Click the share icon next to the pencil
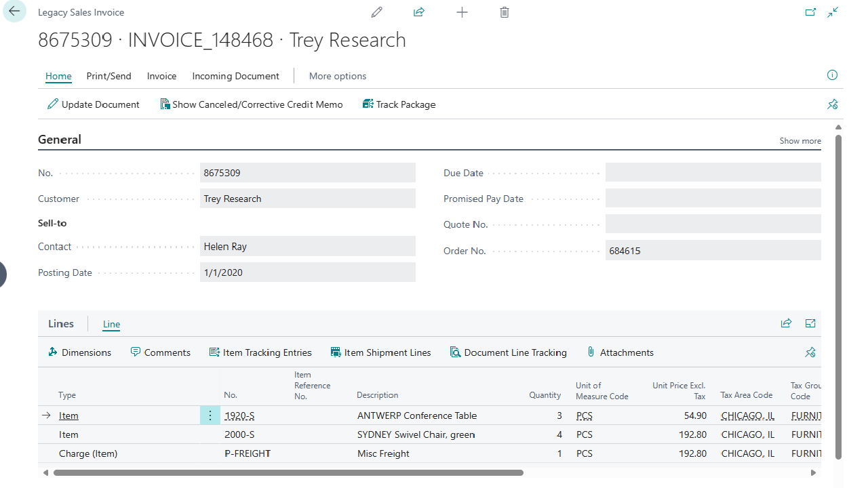The height and width of the screenshot is (488, 868). tap(418, 12)
